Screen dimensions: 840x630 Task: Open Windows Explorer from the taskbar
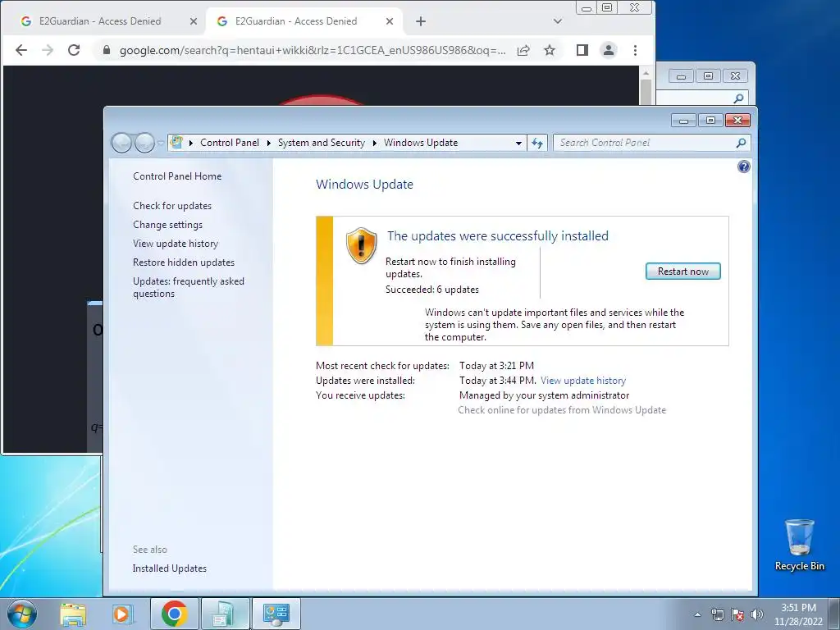tap(73, 614)
